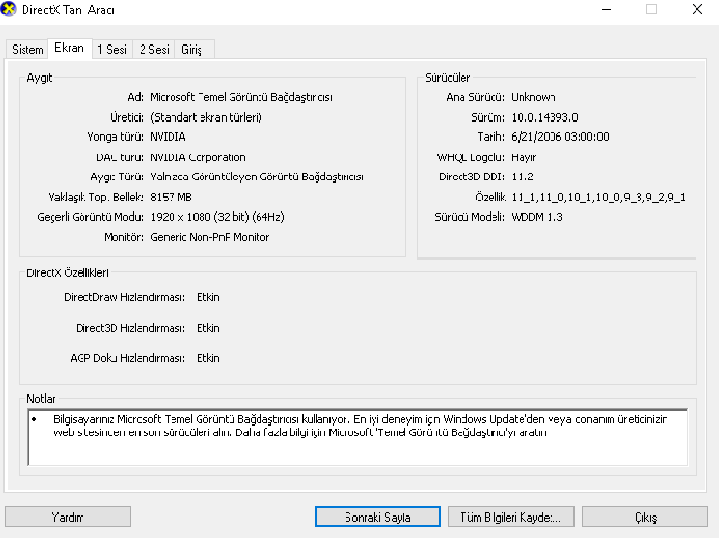719x538 pixels.
Task: Click the Üretici value Standart ekran türleri
Action: (x=206, y=117)
